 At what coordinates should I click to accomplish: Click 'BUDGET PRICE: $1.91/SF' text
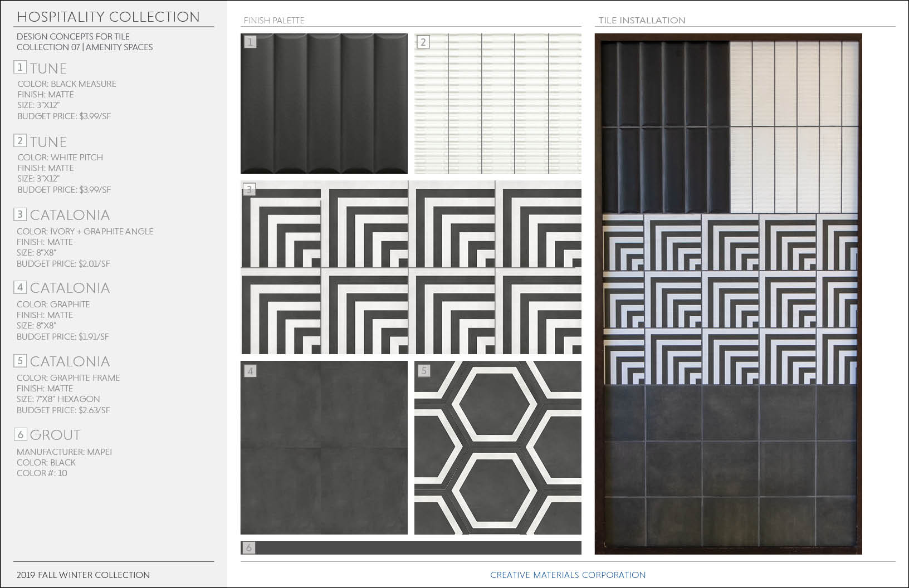click(63, 337)
